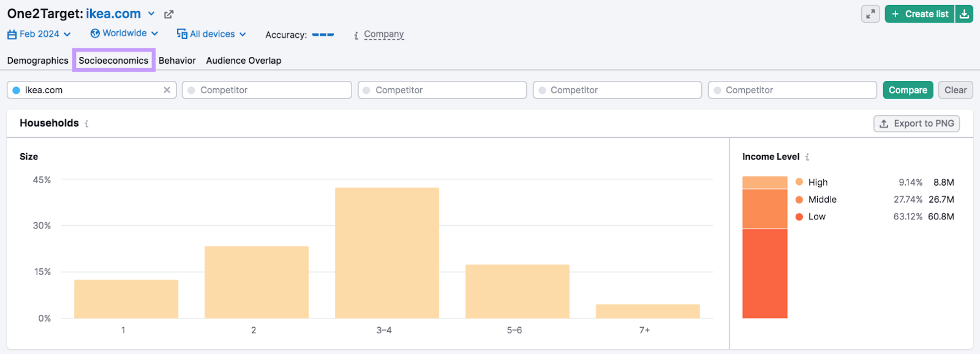Image resolution: width=980 pixels, height=354 pixels.
Task: Click the Accuracy level indicator
Action: pyautogui.click(x=323, y=34)
